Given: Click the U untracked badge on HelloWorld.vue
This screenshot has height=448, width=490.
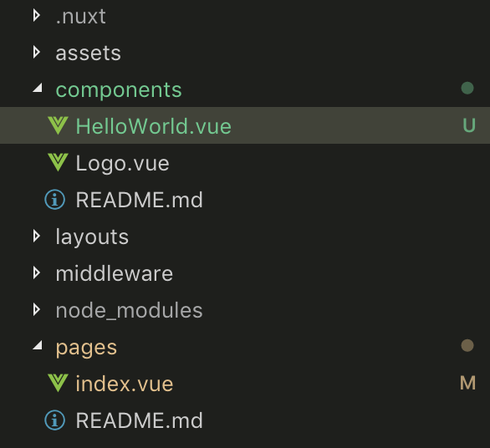Looking at the screenshot, I should click(469, 125).
